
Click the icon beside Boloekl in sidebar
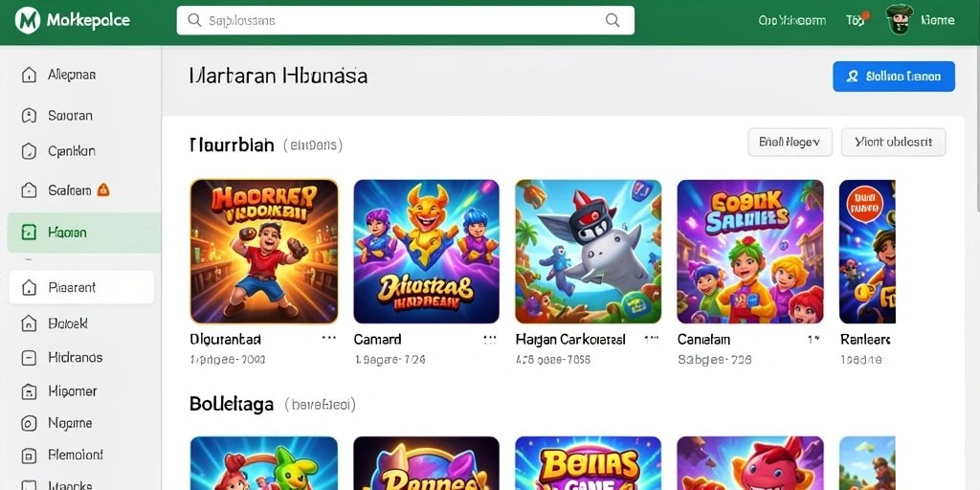pos(29,323)
